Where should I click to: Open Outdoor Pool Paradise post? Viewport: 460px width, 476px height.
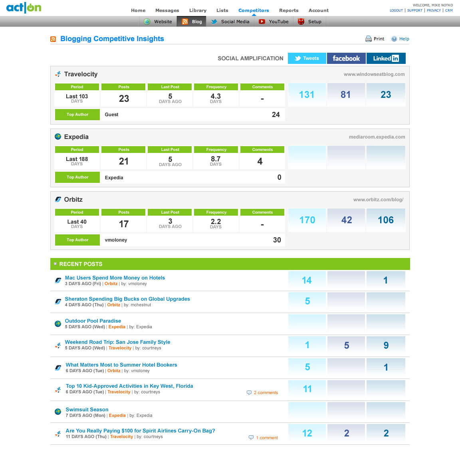[93, 321]
